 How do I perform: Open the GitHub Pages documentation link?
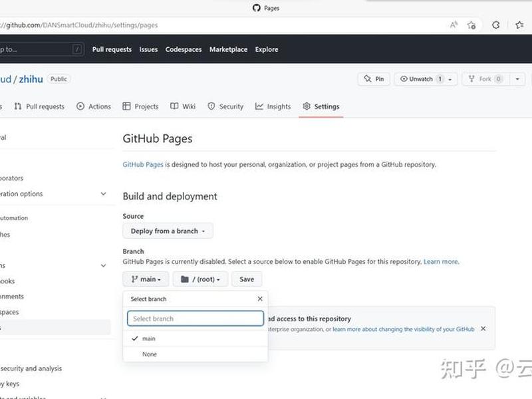pos(143,164)
